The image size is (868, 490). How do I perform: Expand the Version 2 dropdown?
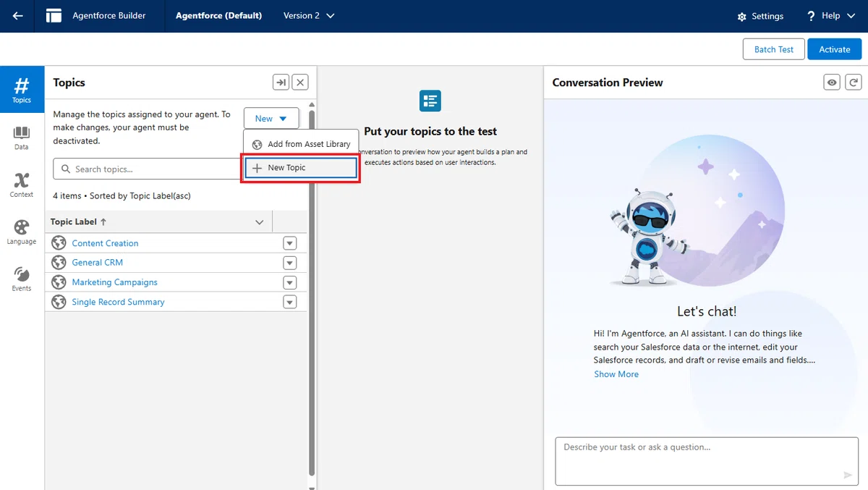click(309, 16)
